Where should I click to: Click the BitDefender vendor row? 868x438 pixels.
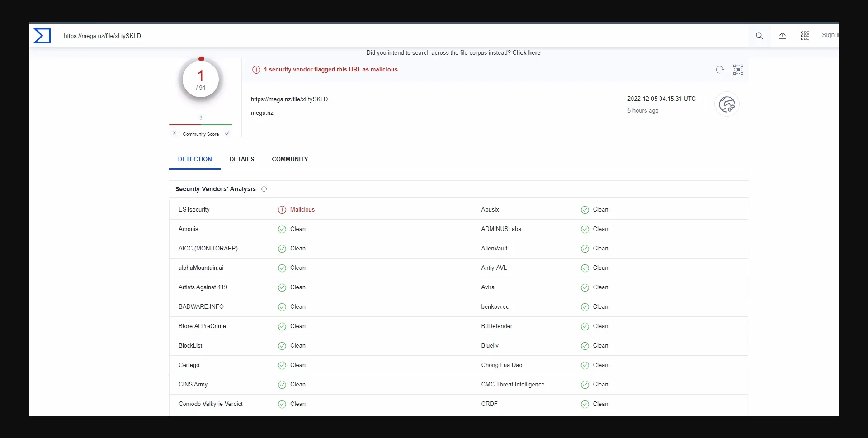[x=496, y=326]
